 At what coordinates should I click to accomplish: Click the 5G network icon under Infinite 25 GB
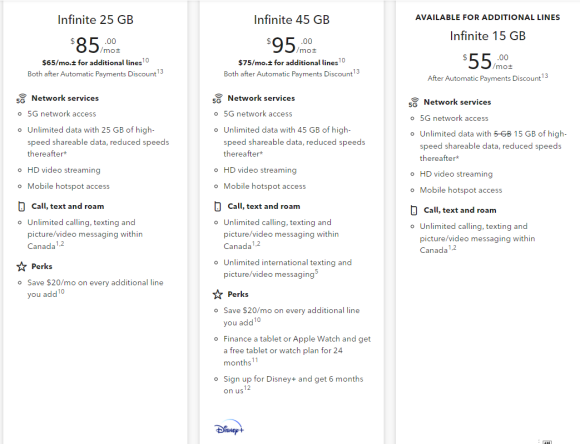point(21,98)
